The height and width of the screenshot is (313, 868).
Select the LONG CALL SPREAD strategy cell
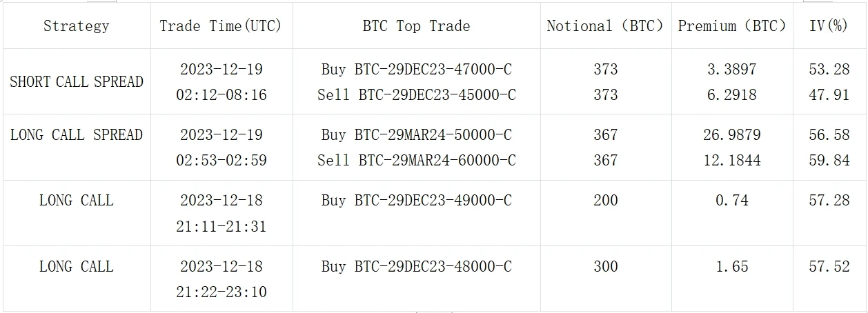click(x=77, y=134)
